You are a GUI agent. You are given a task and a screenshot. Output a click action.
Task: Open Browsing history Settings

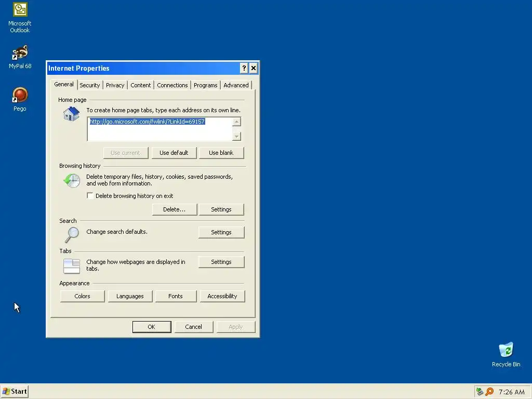click(x=221, y=209)
